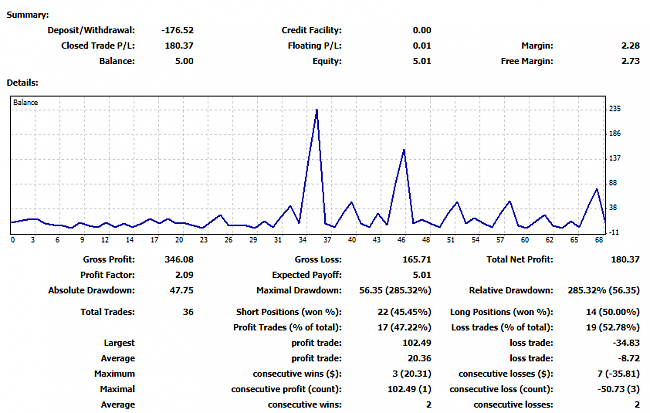
Task: Select the Profit Factor value 2.09
Action: pyautogui.click(x=184, y=275)
